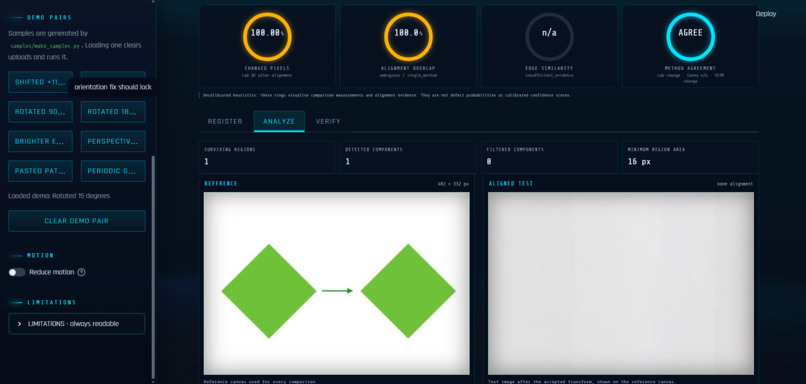The width and height of the screenshot is (806, 384).
Task: Click the Filtered Components value 0
Action: pos(489,161)
